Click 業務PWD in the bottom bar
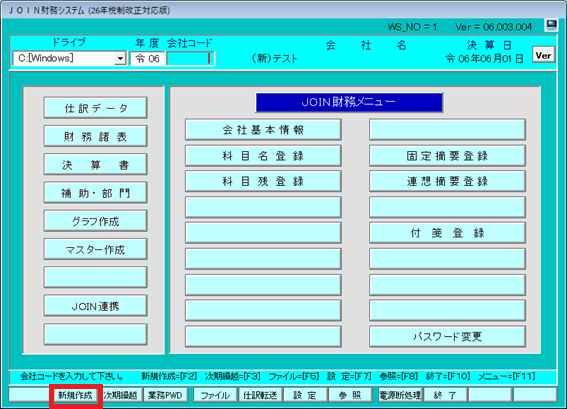This screenshot has width=567, height=409. click(165, 395)
